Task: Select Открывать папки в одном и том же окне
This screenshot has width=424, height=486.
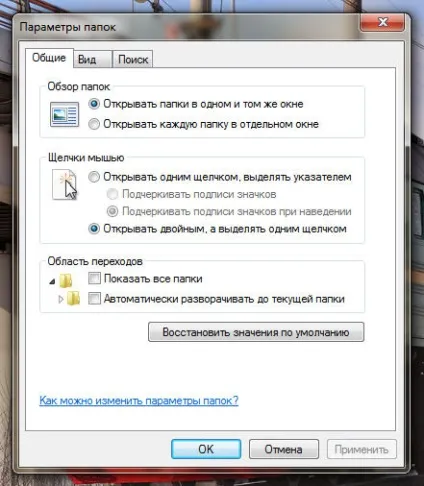Action: (196, 104)
